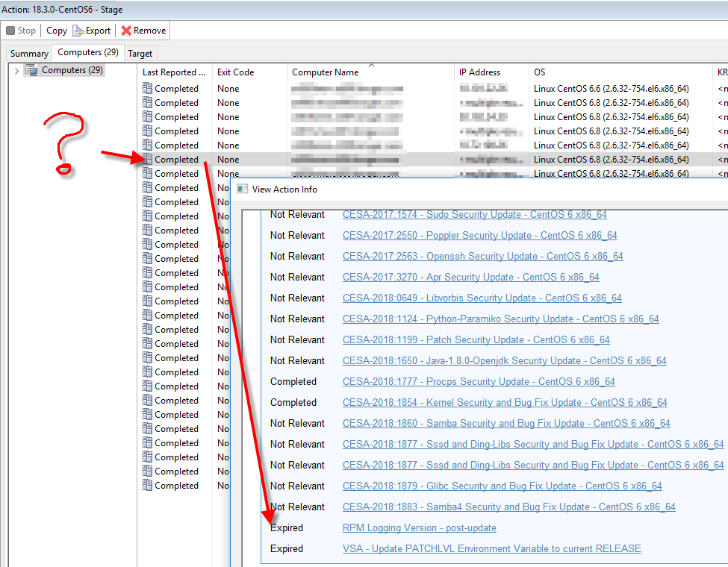Select the Linux CentOS 6.6 OS cell
Screen dimensions: 728x567
pyautogui.click(x=611, y=89)
